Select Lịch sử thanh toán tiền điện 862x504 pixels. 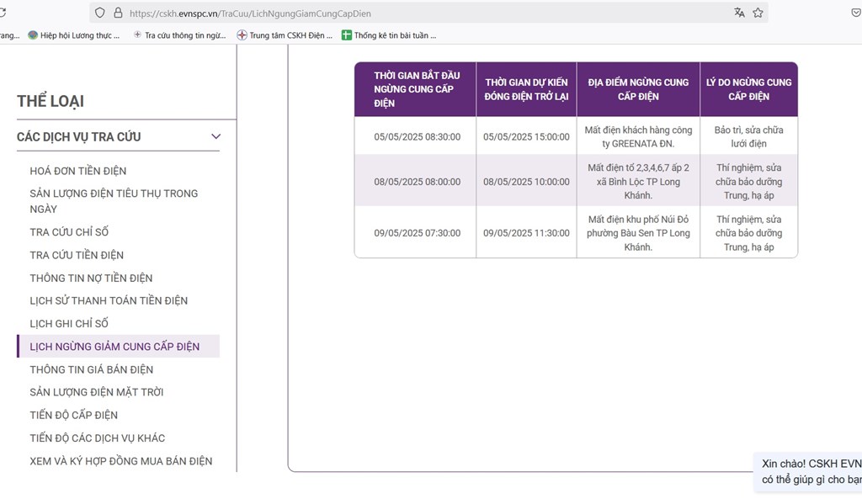coord(109,300)
